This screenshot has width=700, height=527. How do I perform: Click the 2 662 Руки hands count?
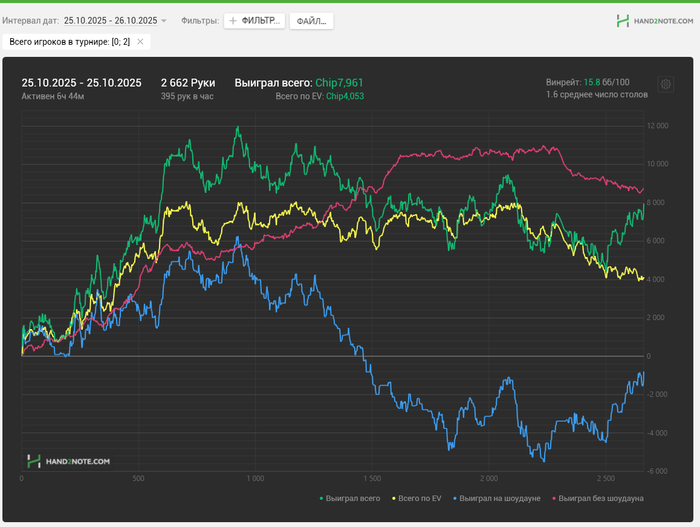pos(188,83)
